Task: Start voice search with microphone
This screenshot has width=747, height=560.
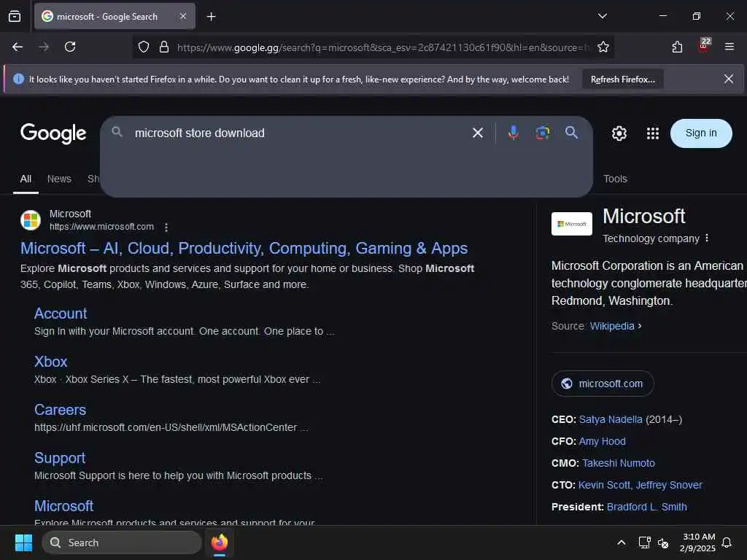Action: pos(513,133)
